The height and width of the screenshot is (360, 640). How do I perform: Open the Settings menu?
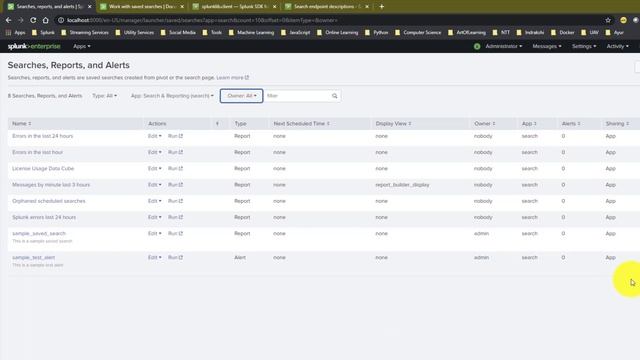coord(584,47)
